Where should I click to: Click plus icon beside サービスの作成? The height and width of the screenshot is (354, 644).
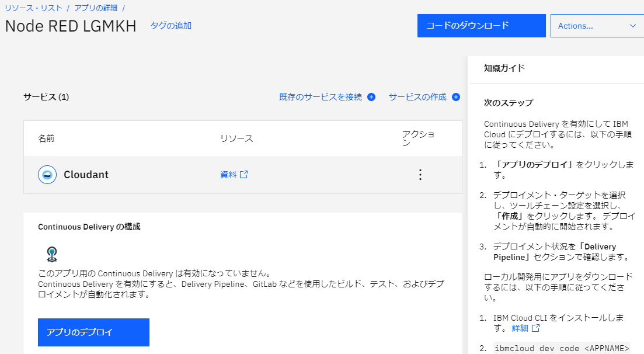[x=456, y=97]
